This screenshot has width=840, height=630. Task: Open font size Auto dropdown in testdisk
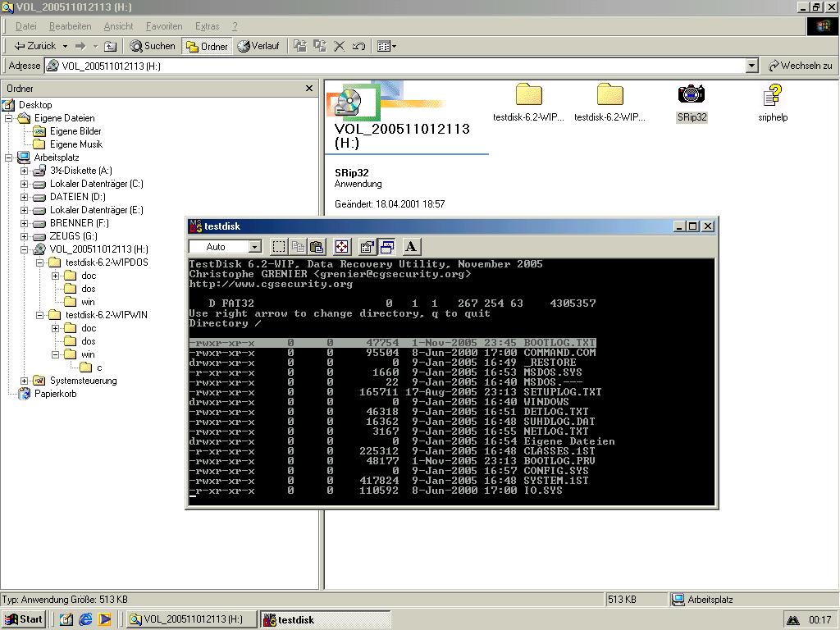tap(255, 246)
